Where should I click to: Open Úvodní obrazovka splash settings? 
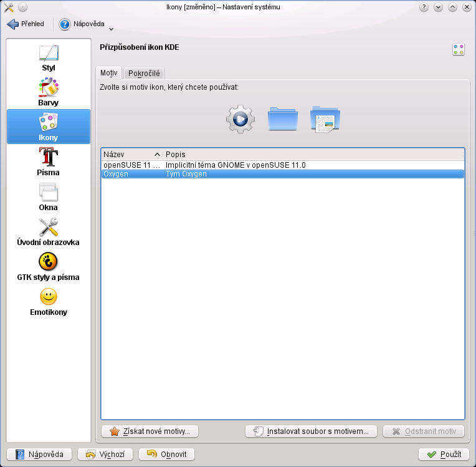(48, 232)
